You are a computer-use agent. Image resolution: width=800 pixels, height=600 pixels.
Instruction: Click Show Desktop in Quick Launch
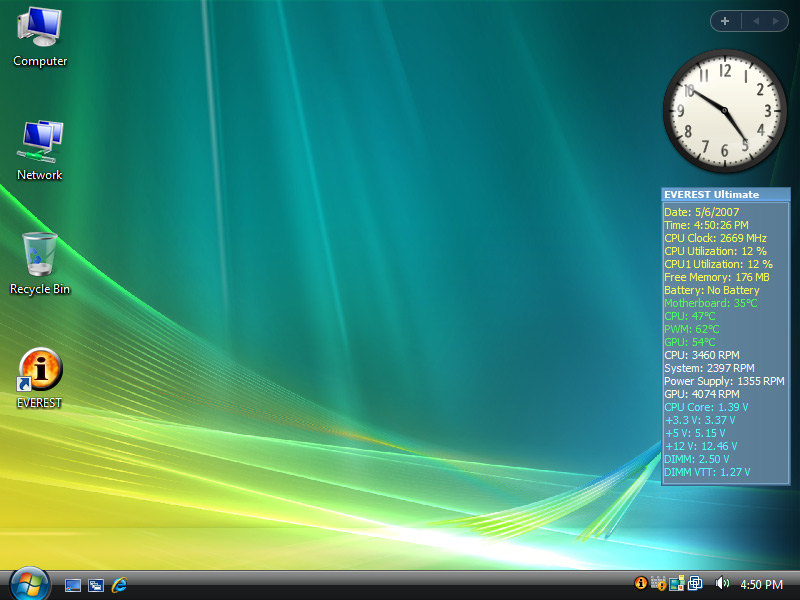[x=73, y=585]
